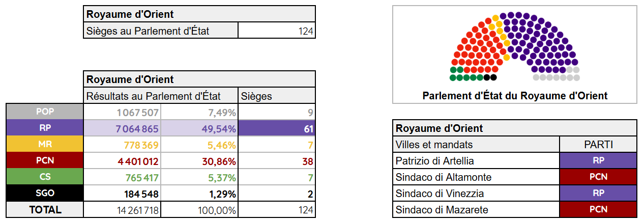Select PCN badge next to Sindaco di Altamonte

point(598,177)
